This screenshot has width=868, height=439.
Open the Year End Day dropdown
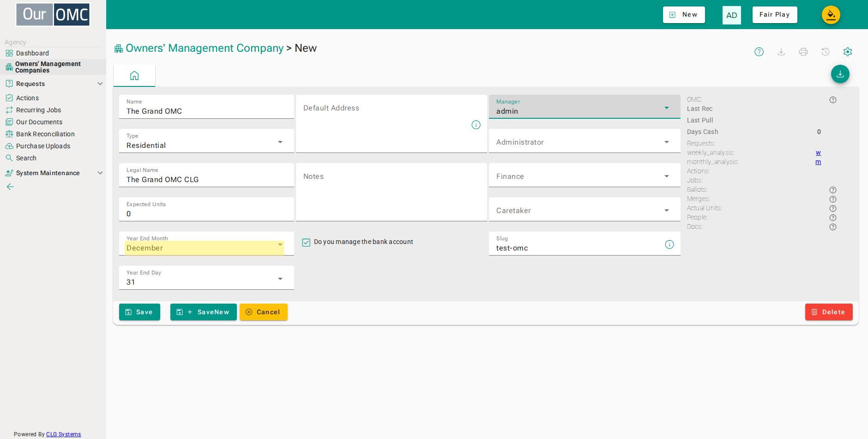tap(206, 278)
